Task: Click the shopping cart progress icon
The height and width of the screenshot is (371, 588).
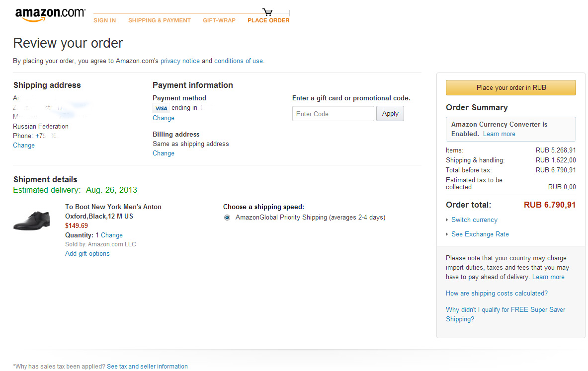Action: 268,12
